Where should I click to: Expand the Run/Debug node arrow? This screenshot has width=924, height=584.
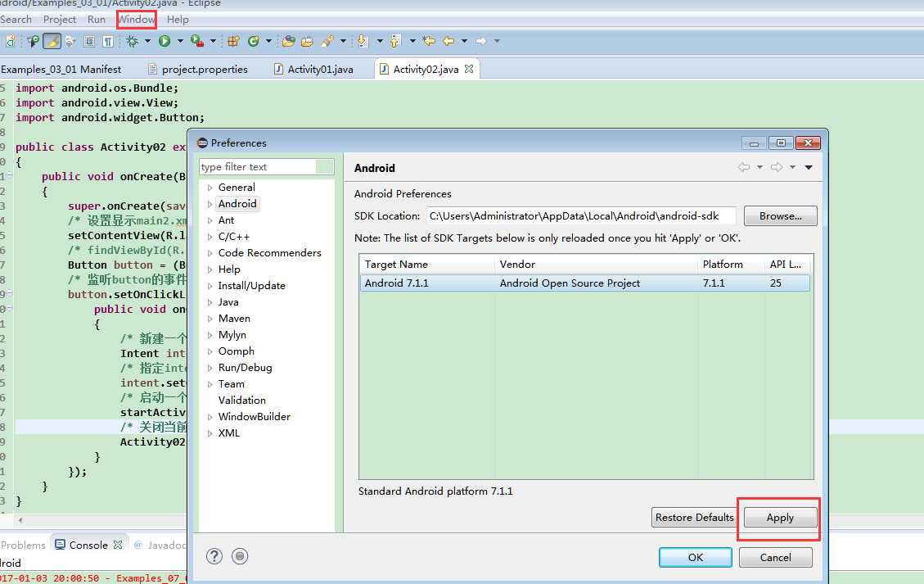point(210,368)
